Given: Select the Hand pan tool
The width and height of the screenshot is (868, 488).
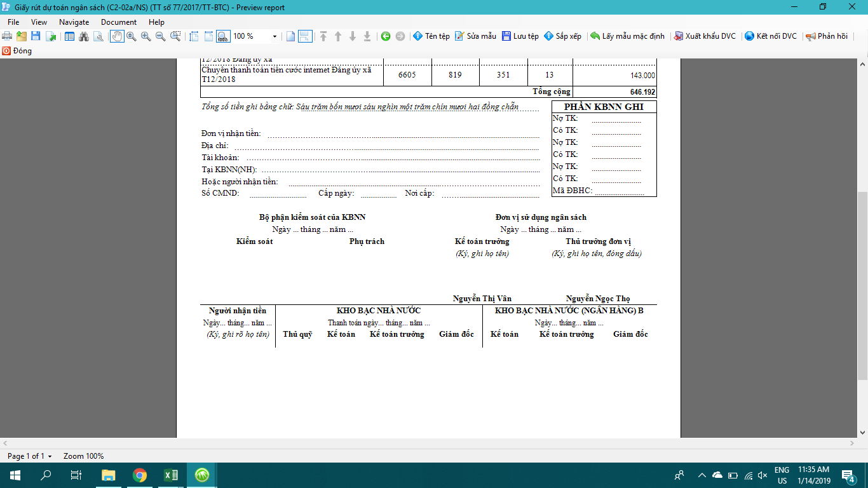Looking at the screenshot, I should click(117, 36).
